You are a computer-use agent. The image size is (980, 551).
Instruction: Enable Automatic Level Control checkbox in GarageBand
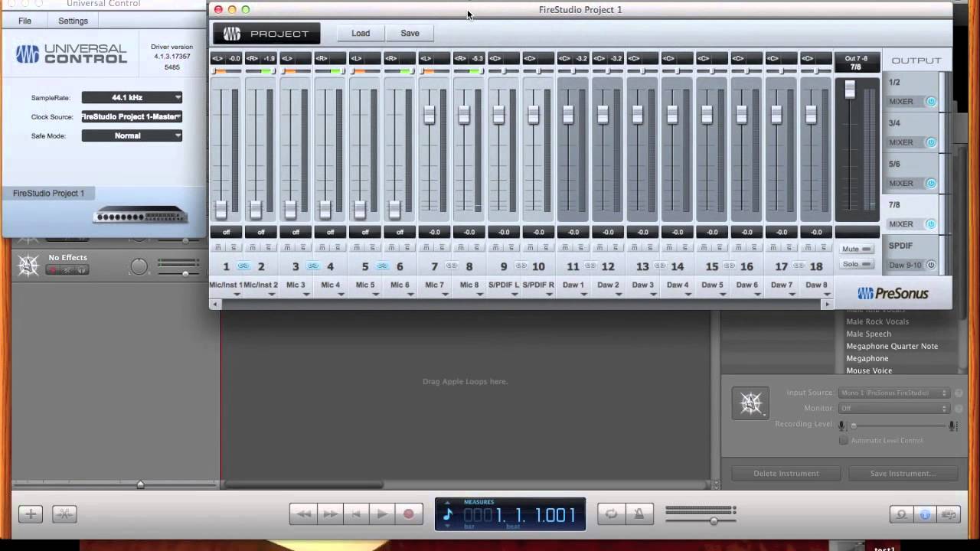pos(843,440)
